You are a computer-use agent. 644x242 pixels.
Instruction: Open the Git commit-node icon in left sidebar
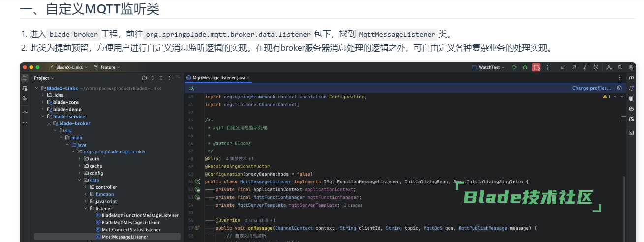point(25,112)
